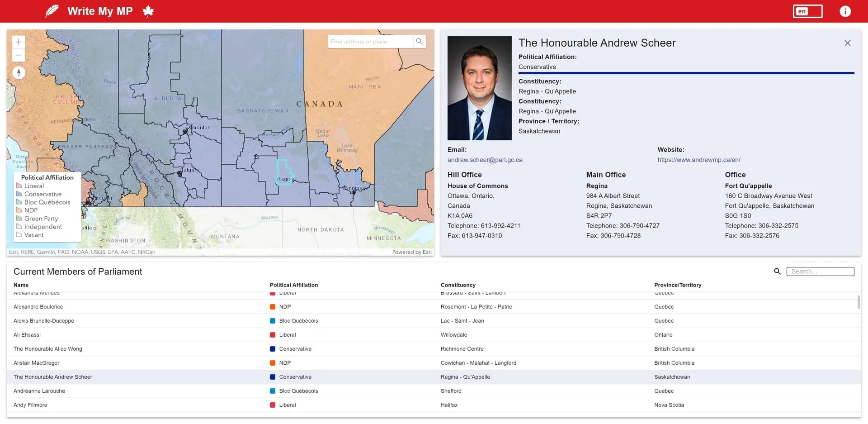Click Cowichan - Malahat - Langford cell
This screenshot has height=424, width=868.
click(478, 363)
